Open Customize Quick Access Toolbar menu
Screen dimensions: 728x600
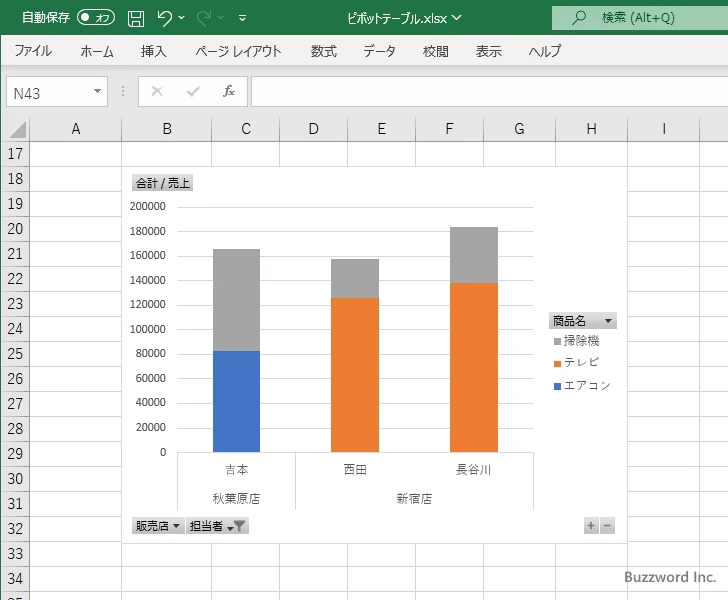pos(242,18)
